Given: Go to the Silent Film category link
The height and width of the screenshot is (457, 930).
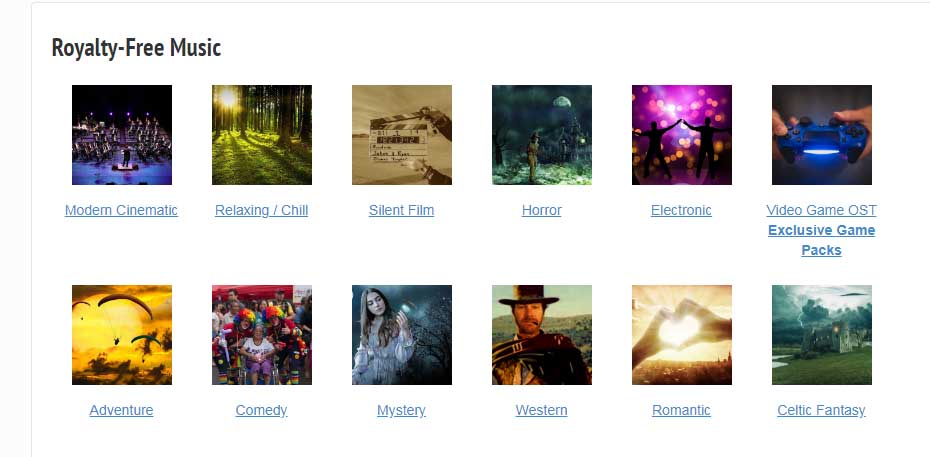Looking at the screenshot, I should pos(402,210).
